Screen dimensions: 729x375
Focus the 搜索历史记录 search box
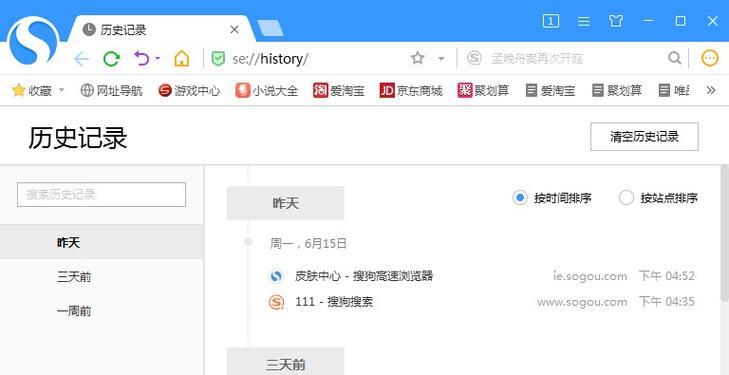(x=101, y=194)
